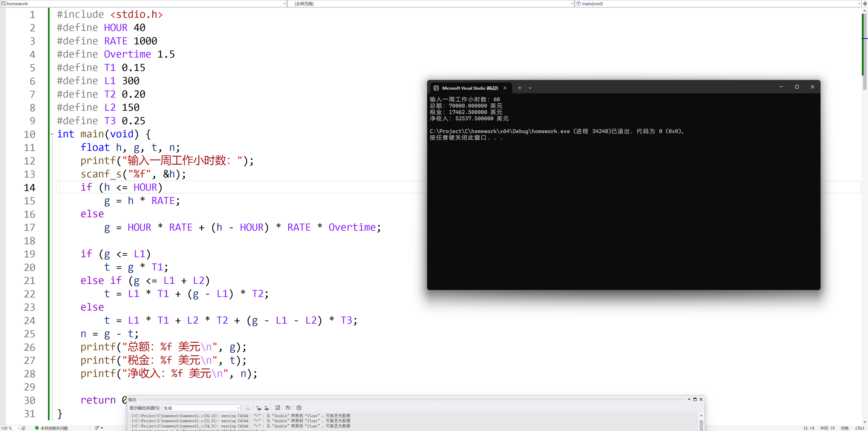Viewport: 868px width, 431px height.
Task: Select the Microsoft Visual Studio debug console tab
Action: click(x=470, y=88)
